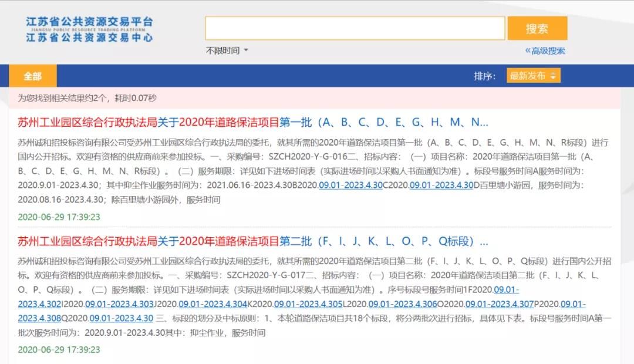Click the date link after B2020 in first result
The height and width of the screenshot is (364, 634).
(x=350, y=185)
